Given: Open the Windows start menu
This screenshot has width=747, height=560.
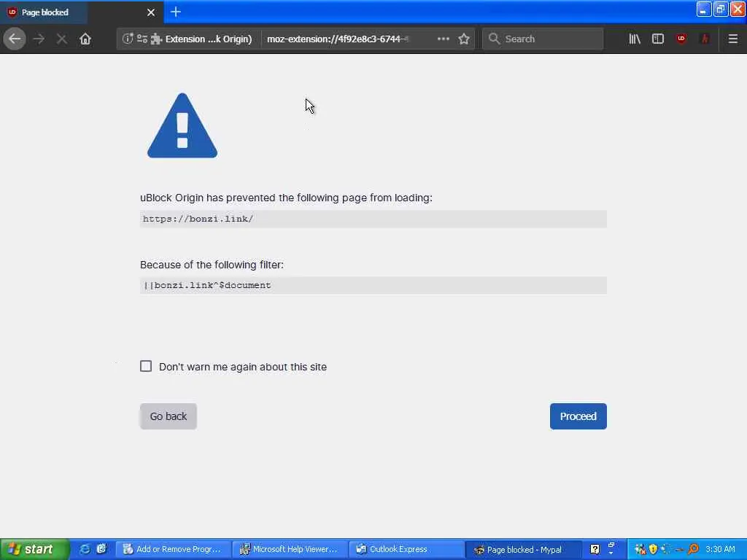Looking at the screenshot, I should click(x=35, y=549).
